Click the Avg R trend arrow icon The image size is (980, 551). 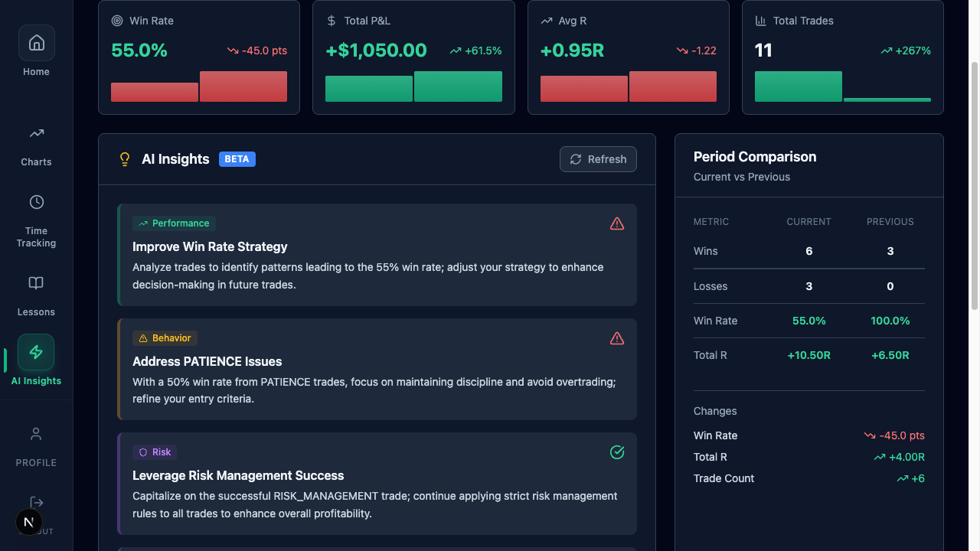[x=544, y=21]
